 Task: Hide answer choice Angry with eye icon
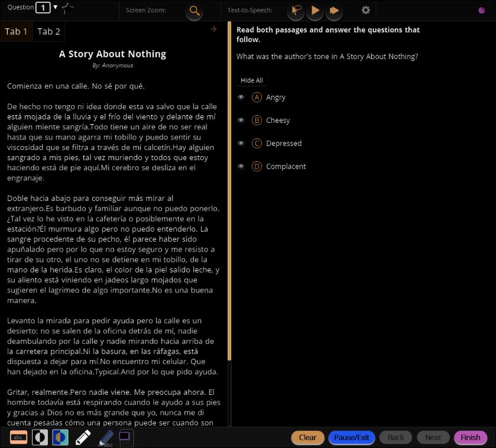241,97
